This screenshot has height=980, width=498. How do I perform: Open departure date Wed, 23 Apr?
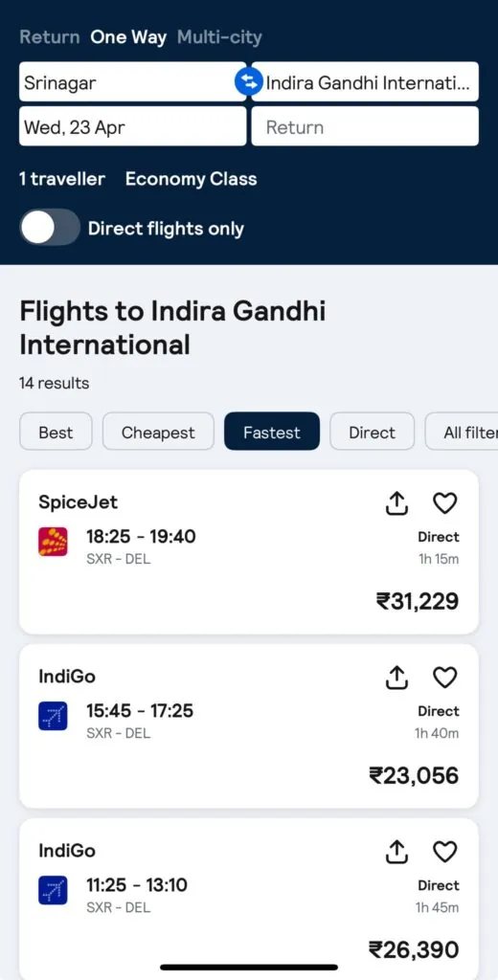[x=132, y=126]
